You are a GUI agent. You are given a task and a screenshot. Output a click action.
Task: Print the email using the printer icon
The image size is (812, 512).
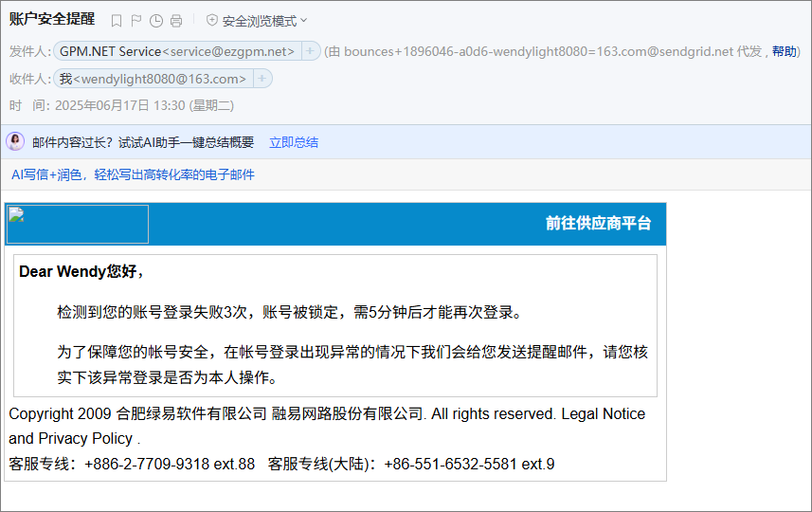(176, 21)
